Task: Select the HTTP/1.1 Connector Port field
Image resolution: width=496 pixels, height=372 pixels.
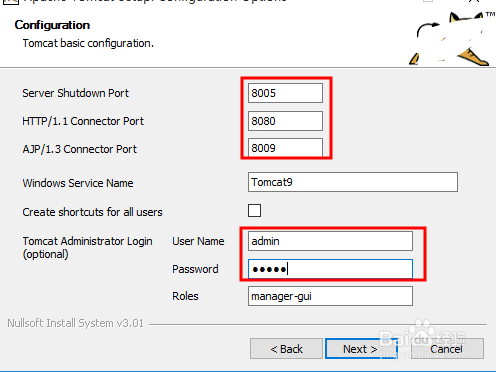Action: click(285, 121)
